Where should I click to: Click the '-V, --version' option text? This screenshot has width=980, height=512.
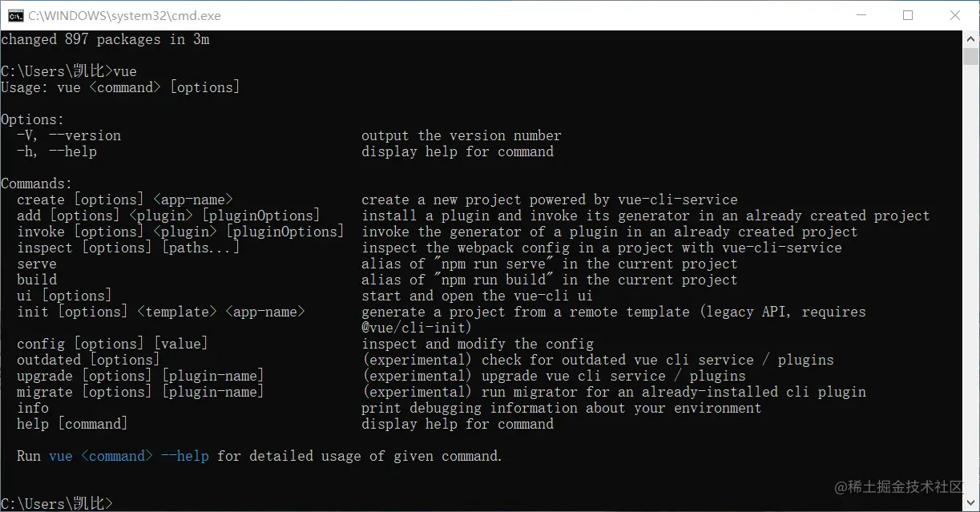69,135
